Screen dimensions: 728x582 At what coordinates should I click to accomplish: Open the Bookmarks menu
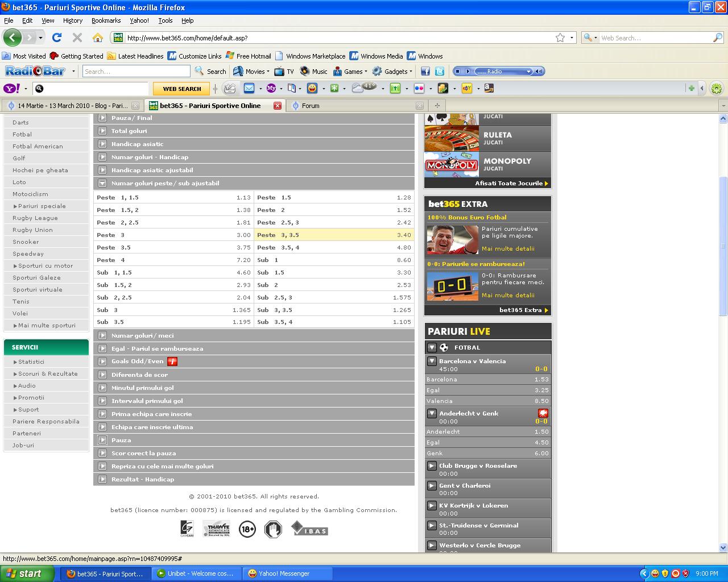coord(106,20)
